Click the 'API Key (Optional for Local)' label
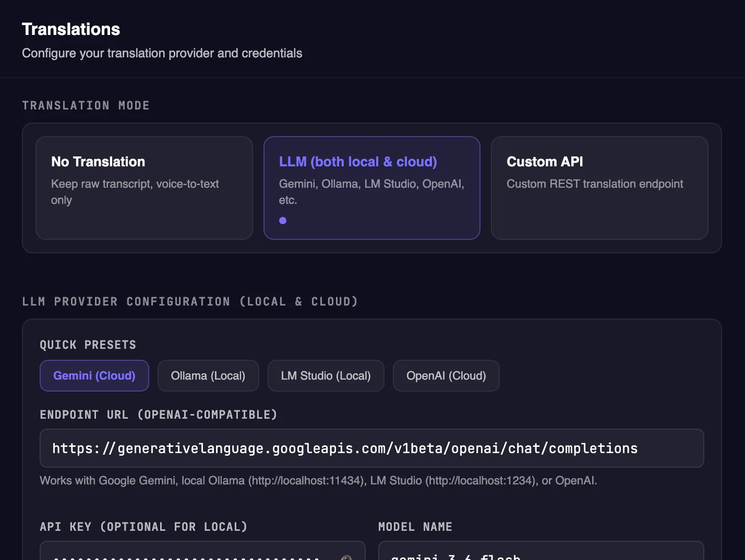 click(143, 527)
